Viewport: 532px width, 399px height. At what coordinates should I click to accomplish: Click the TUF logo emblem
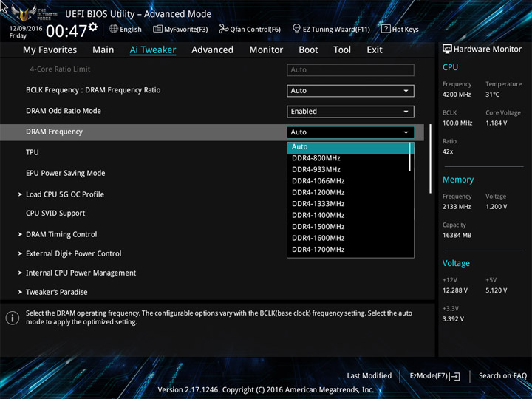click(24, 13)
